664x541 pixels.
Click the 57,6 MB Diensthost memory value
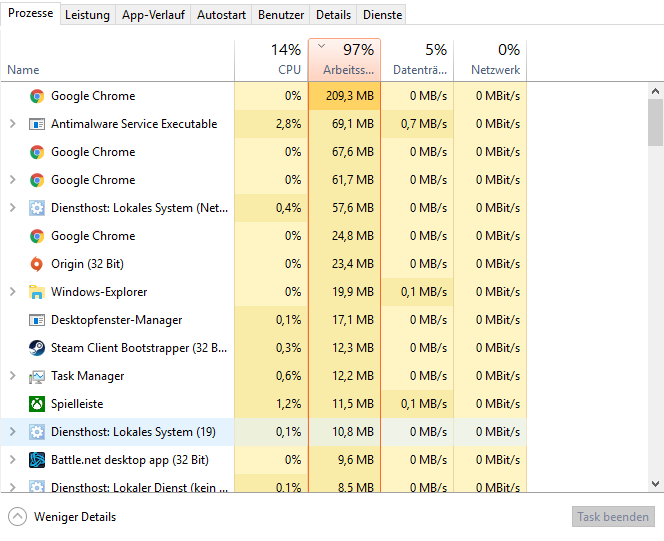pos(353,208)
